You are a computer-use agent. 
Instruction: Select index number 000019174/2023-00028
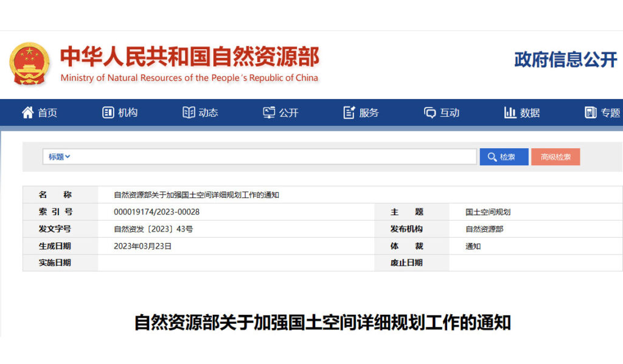[x=156, y=212]
